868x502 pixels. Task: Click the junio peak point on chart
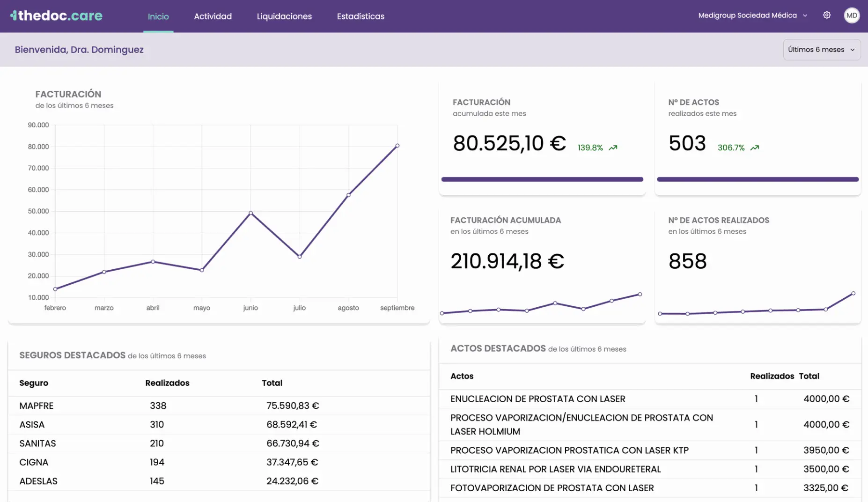pyautogui.click(x=250, y=213)
